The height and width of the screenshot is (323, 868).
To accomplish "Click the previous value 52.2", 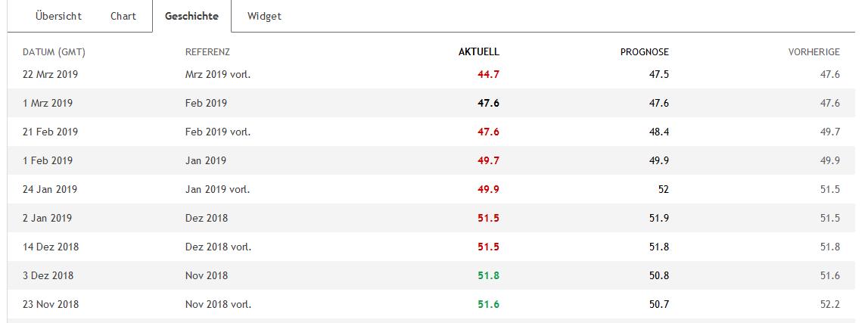I will 829,304.
